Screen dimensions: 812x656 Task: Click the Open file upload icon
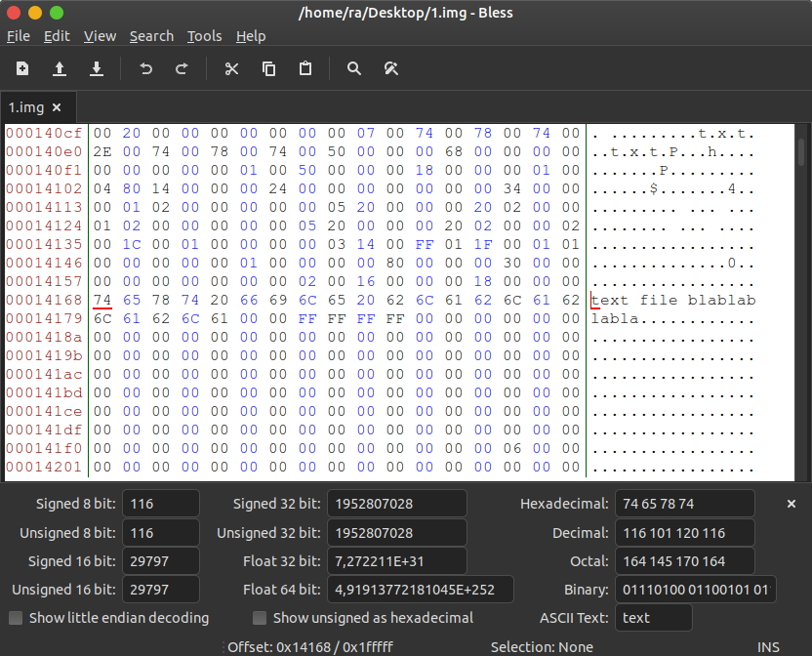click(60, 68)
